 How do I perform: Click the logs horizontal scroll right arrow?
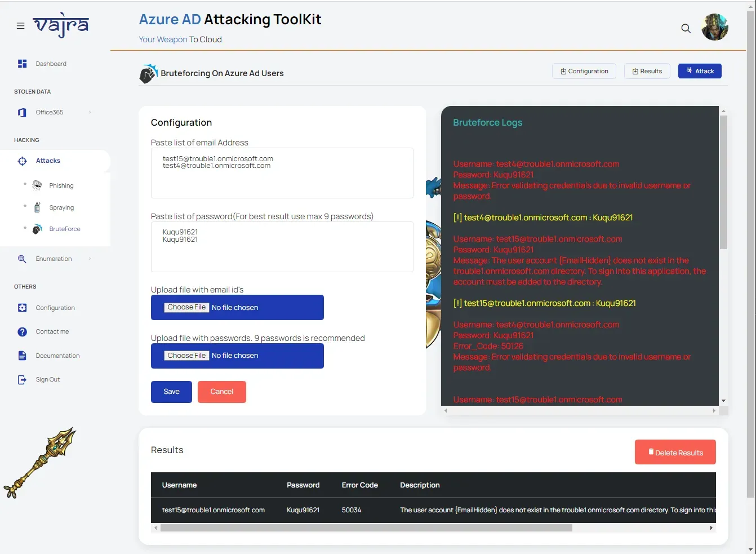pyautogui.click(x=714, y=411)
